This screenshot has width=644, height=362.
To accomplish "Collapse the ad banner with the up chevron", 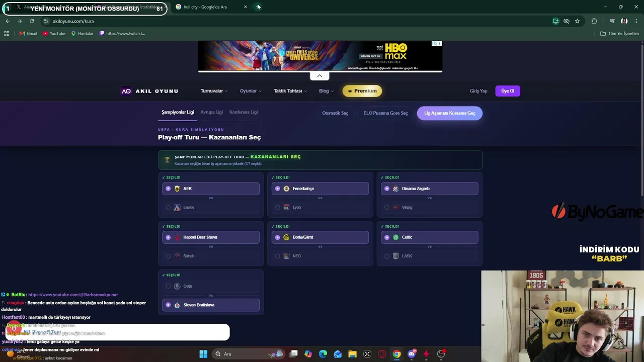I will 319,76.
